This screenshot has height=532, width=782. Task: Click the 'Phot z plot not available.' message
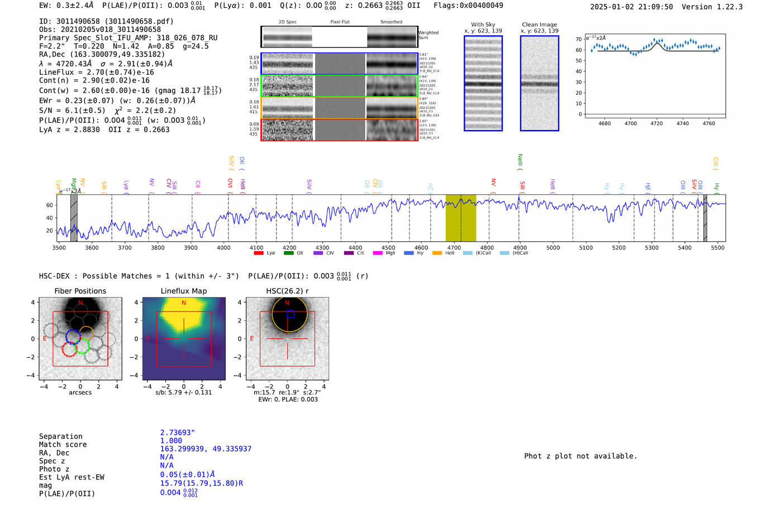click(580, 456)
